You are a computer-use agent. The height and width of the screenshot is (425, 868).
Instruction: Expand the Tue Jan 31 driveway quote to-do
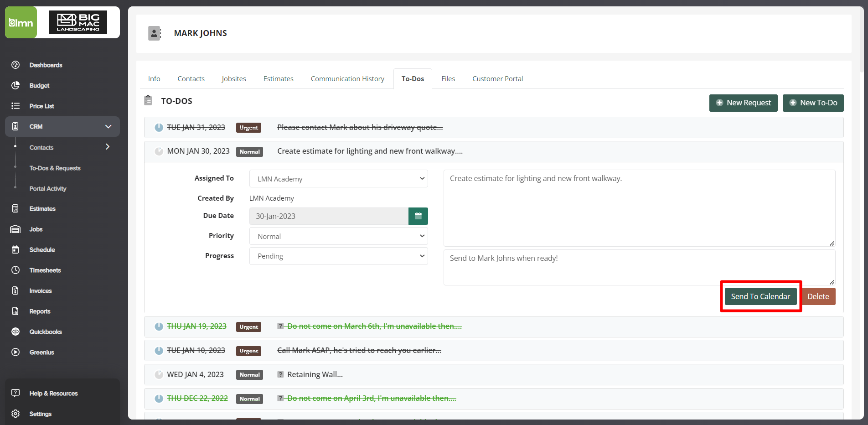tap(494, 128)
